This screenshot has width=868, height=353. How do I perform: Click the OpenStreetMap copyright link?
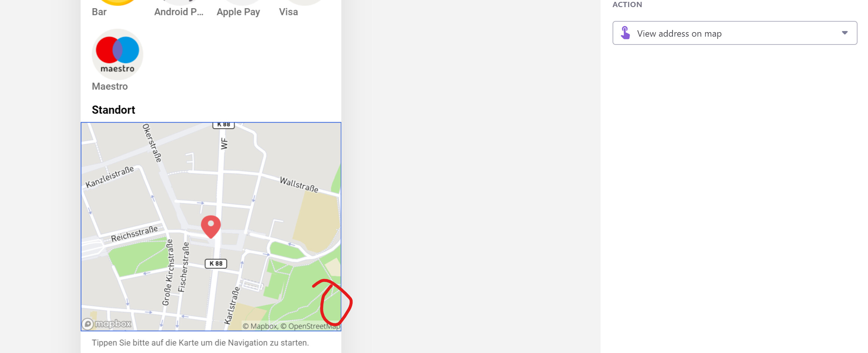coord(310,326)
